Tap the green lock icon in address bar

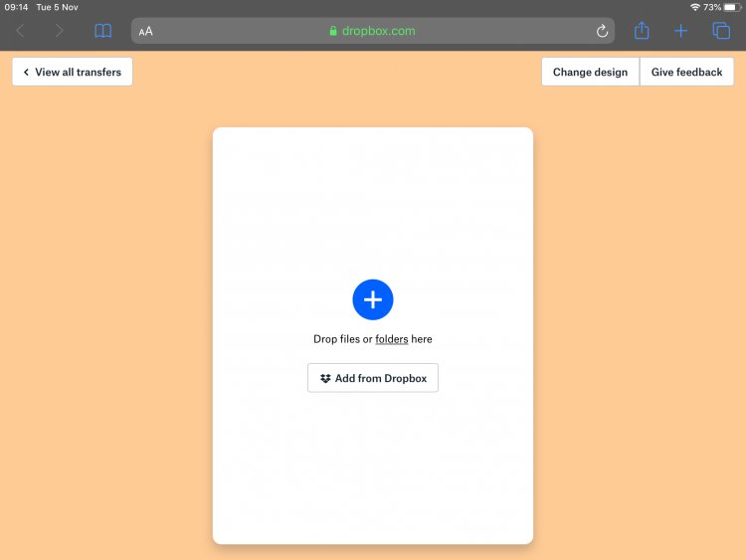coord(333,31)
